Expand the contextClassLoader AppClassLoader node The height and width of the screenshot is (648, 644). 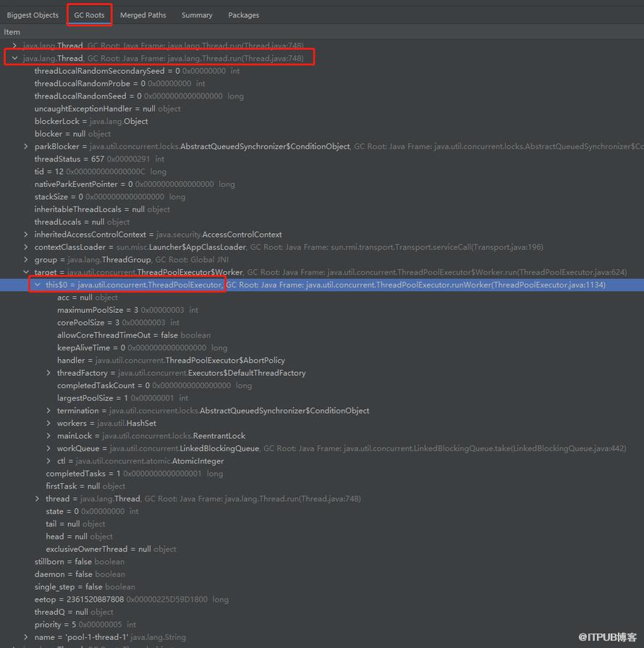[26, 247]
